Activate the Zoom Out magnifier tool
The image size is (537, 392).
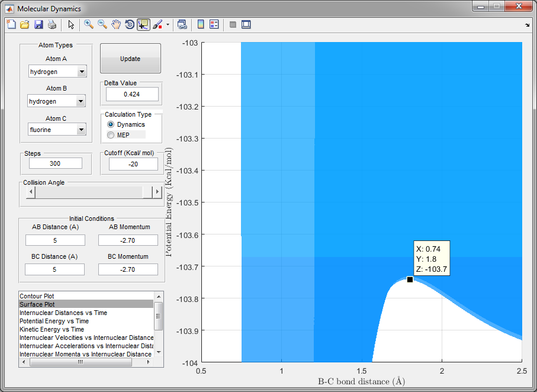click(102, 24)
